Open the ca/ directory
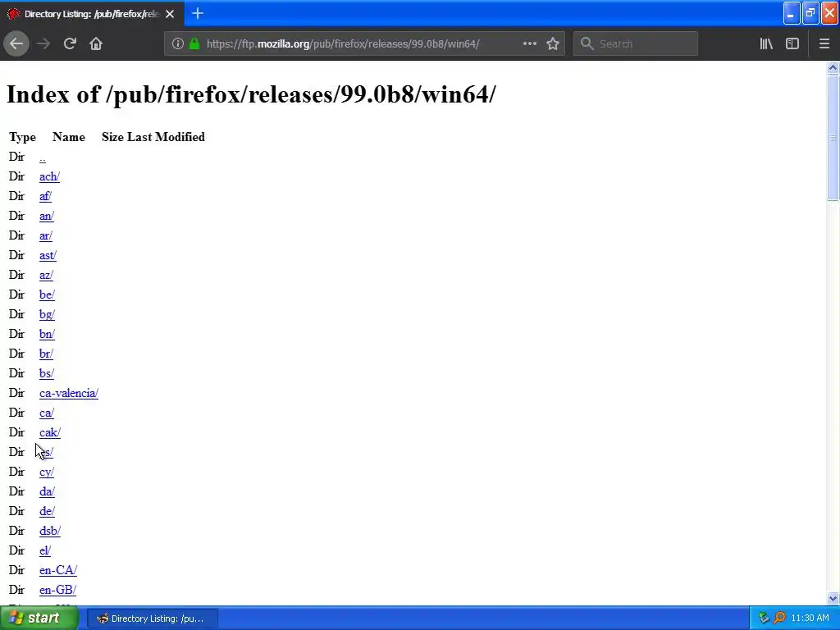Image resolution: width=840 pixels, height=630 pixels. (x=47, y=413)
